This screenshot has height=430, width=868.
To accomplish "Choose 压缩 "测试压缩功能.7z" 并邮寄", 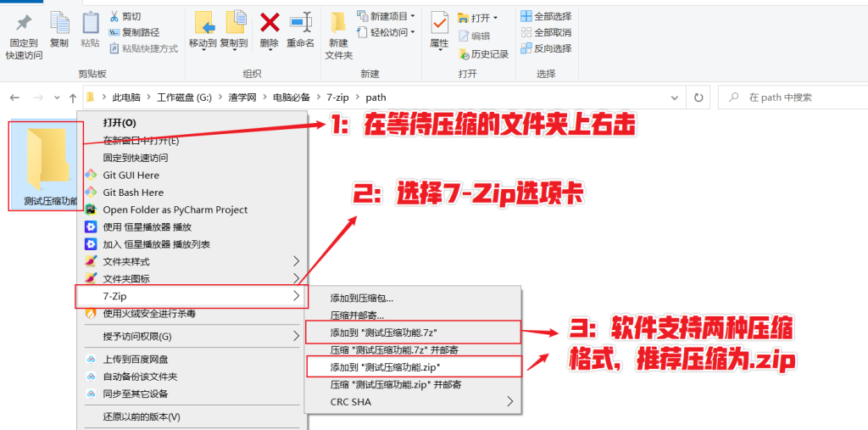I will [413, 349].
